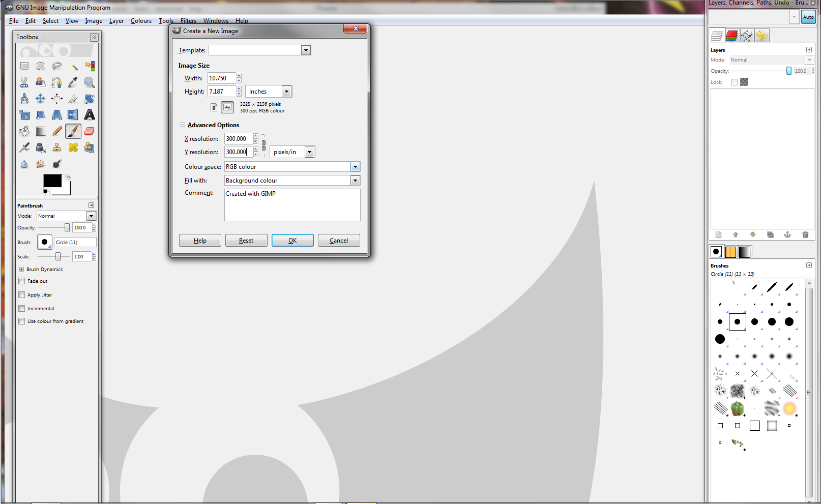Enable the Fade out checkbox
This screenshot has width=821, height=504.
tap(22, 281)
